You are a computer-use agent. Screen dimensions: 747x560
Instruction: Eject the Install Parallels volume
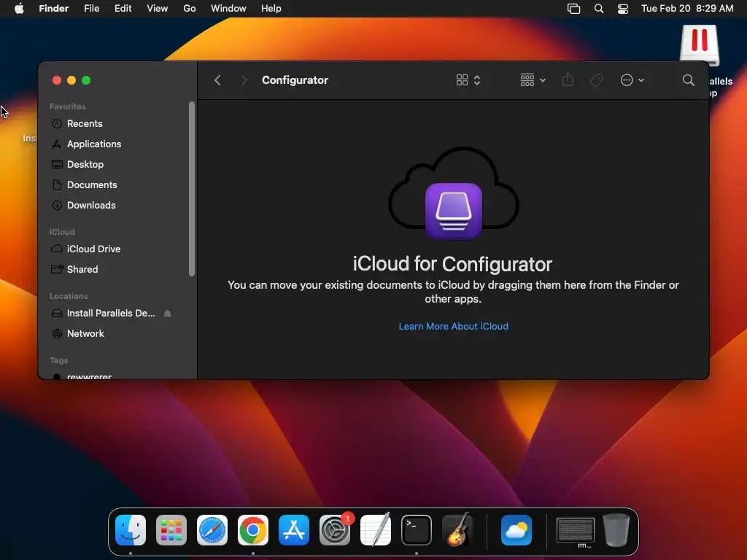[167, 313]
